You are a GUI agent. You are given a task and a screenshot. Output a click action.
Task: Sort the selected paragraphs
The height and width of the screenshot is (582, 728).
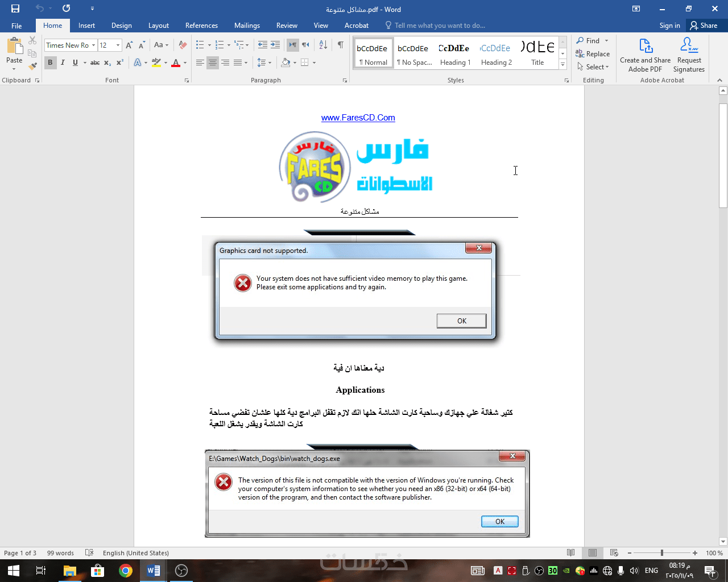(323, 45)
